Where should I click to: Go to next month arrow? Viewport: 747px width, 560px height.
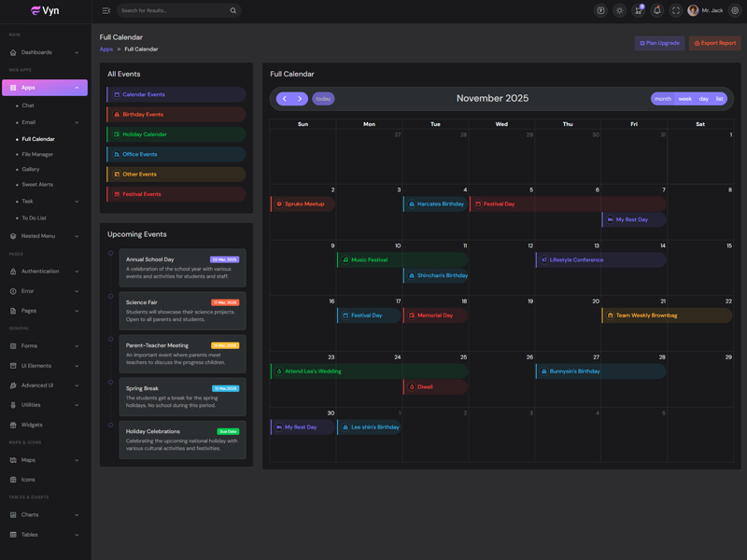click(x=300, y=99)
